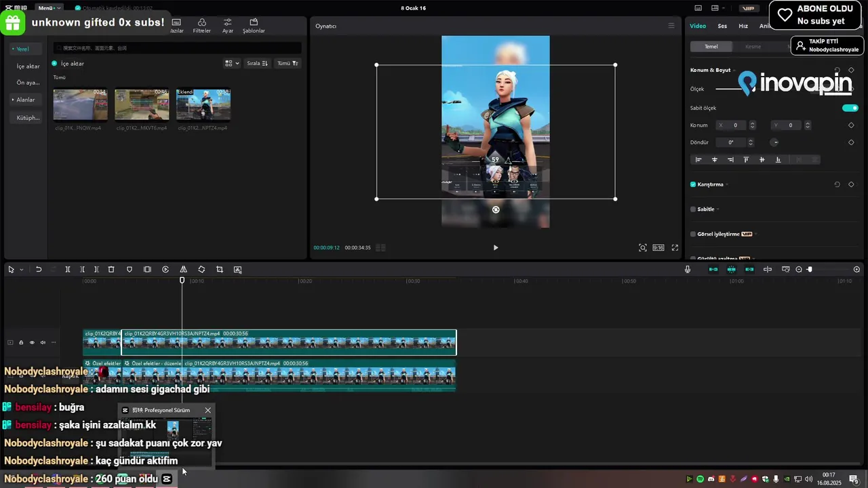Viewport: 868px width, 488px height.
Task: Play the preview in the Oynatıcı player
Action: (x=496, y=248)
